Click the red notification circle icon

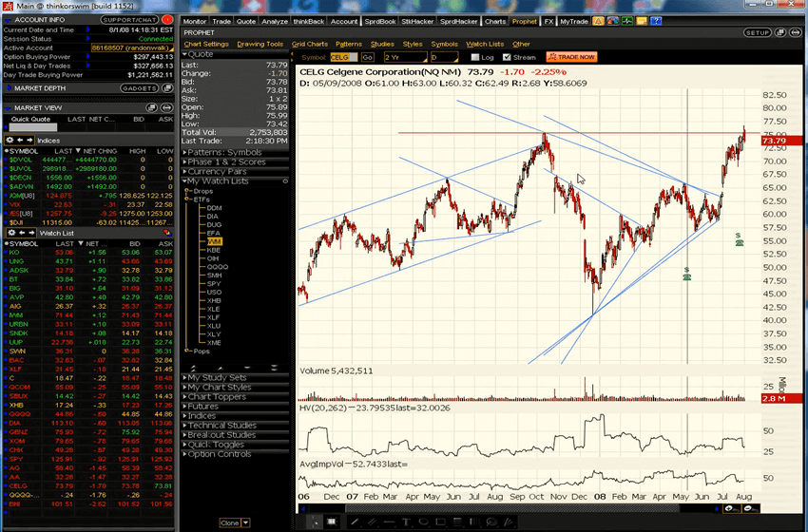pos(167,20)
